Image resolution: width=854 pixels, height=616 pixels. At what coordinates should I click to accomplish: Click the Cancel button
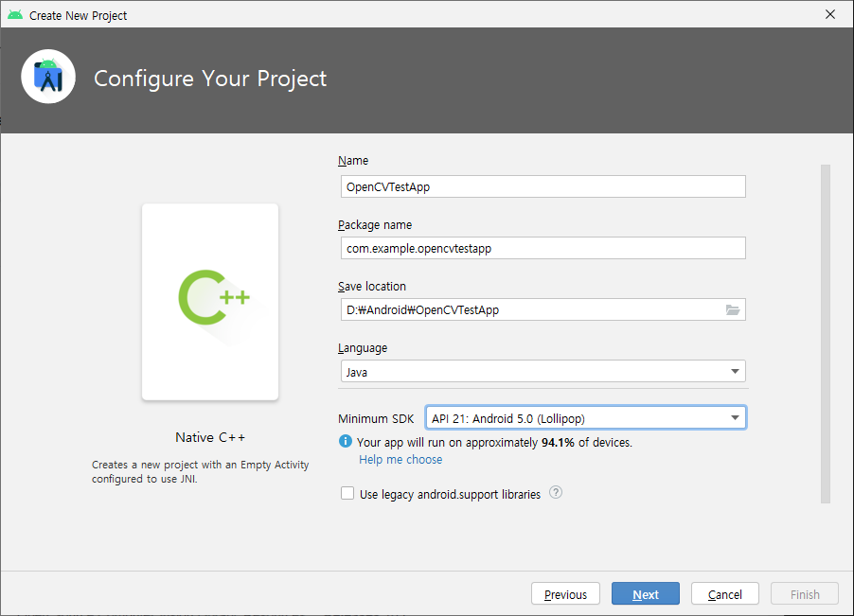[725, 593]
